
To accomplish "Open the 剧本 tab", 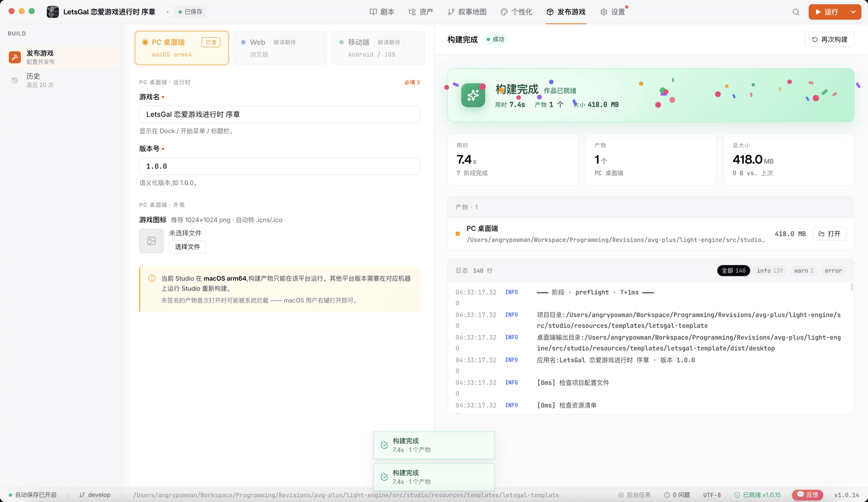I will click(x=382, y=12).
